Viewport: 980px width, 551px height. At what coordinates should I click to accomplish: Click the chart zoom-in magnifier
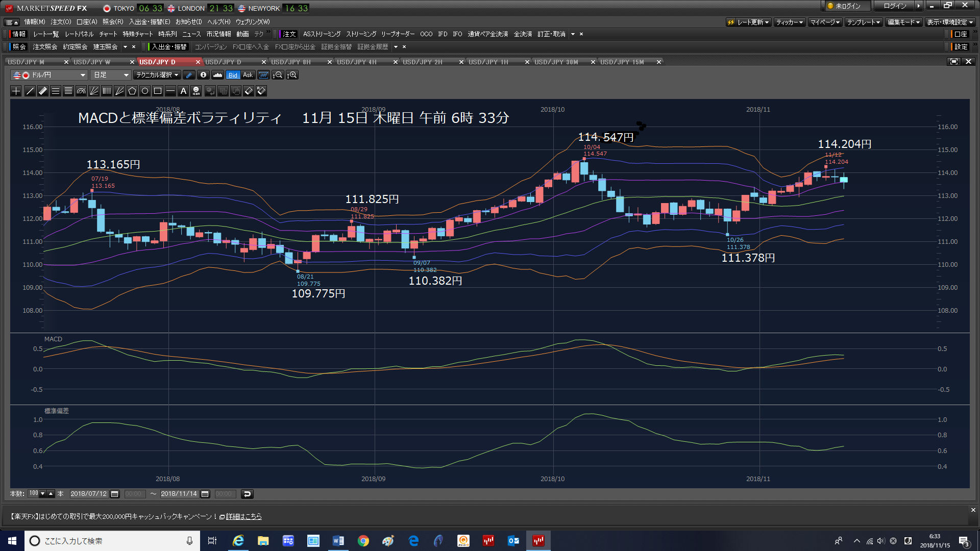coord(292,75)
